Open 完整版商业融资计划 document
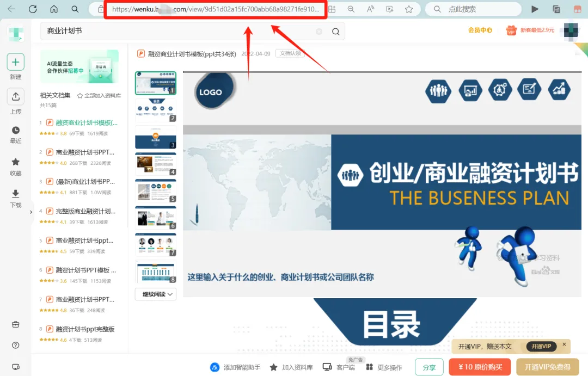 tap(85, 211)
